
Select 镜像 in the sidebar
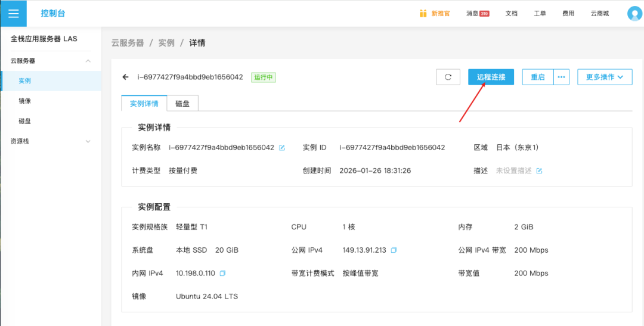coord(51,101)
